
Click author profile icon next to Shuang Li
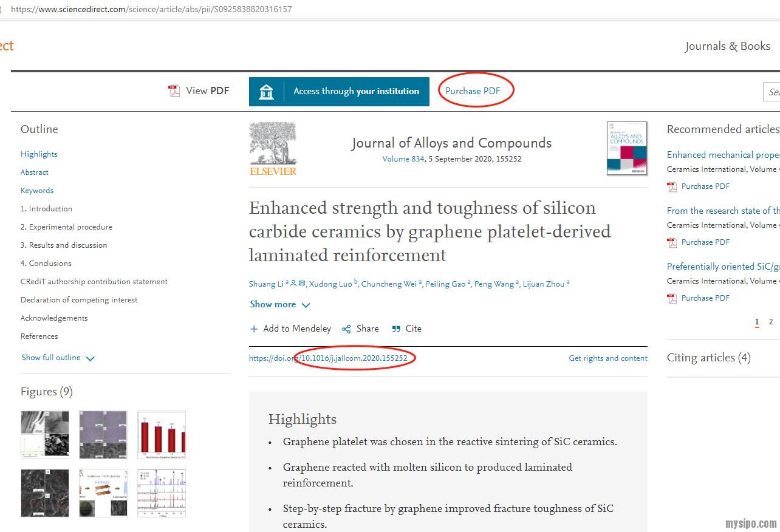(x=294, y=284)
